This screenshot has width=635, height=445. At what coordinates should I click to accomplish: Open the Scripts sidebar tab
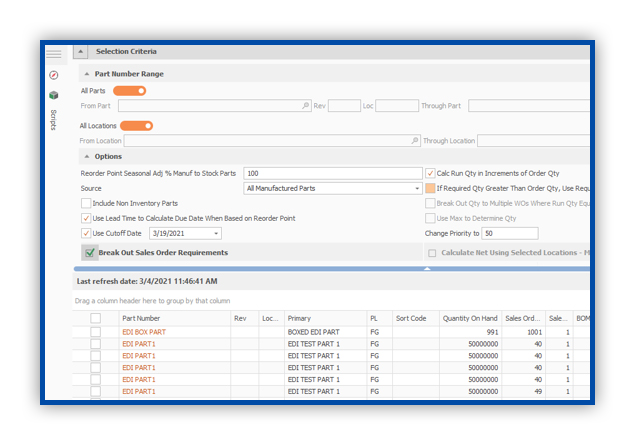click(53, 120)
